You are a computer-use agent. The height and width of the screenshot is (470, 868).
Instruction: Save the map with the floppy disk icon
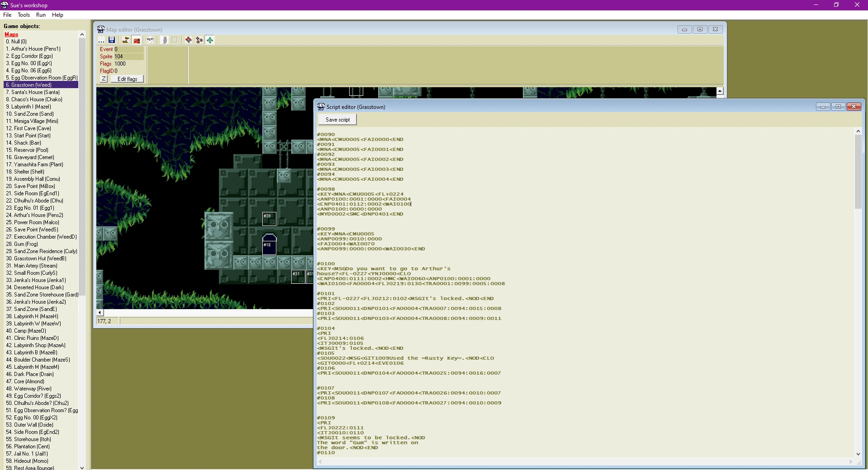(112, 40)
